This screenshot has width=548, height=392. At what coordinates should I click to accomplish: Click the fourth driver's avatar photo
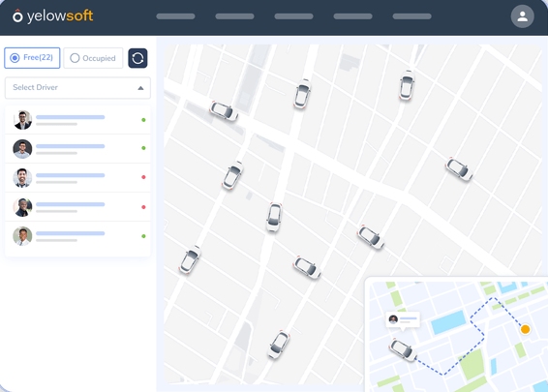[22, 207]
